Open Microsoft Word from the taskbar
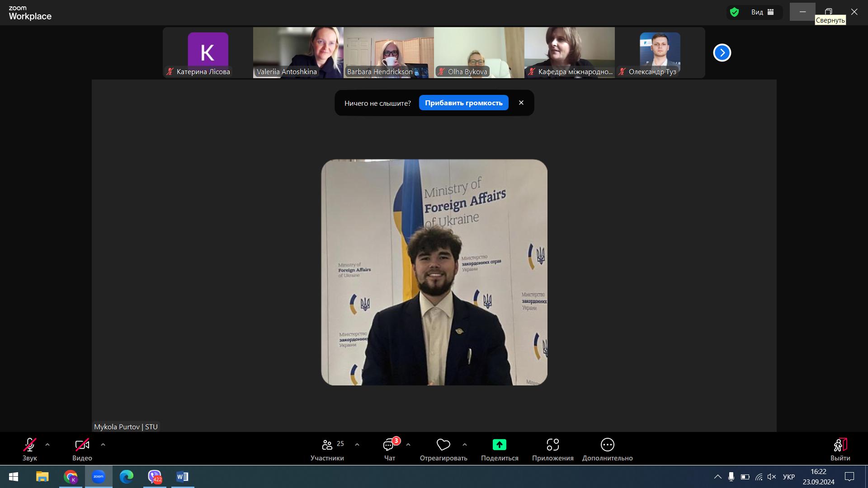Image resolution: width=868 pixels, height=488 pixels. pyautogui.click(x=183, y=477)
